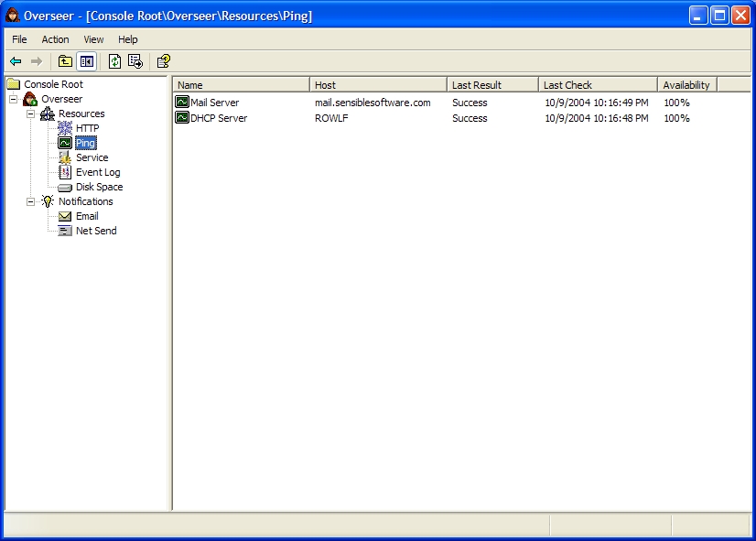Screen dimensions: 756x541
Task: Minimize the Overseer window
Action: tap(697, 16)
